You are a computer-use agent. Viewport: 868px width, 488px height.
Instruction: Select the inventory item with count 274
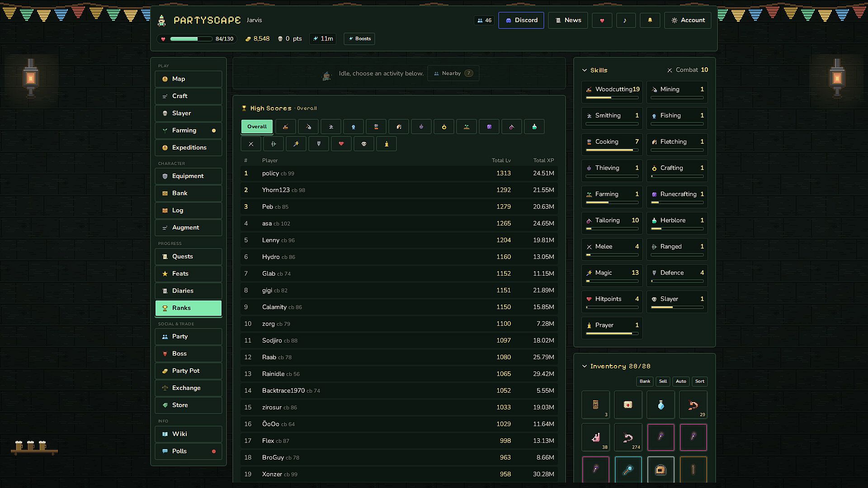pos(628,437)
